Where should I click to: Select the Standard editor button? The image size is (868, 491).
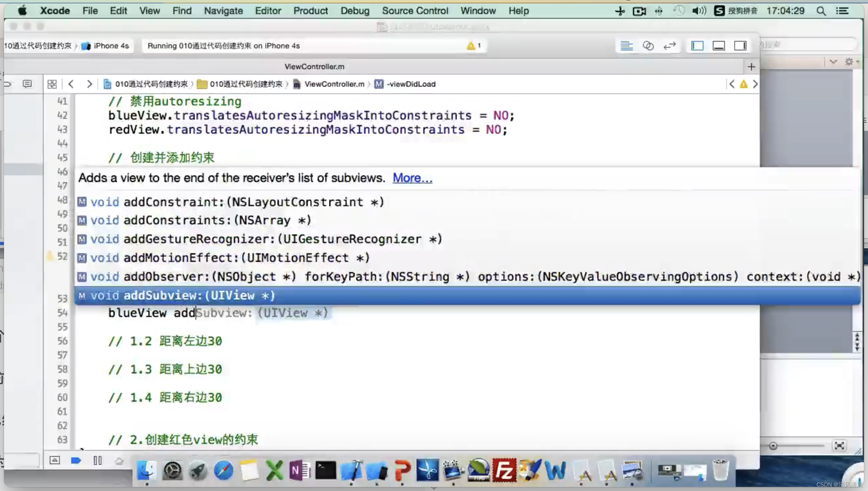click(626, 46)
